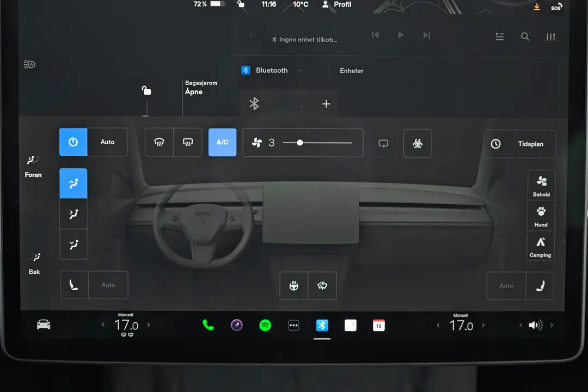Turn on the rear window defroster
The height and width of the screenshot is (392, 588).
click(x=187, y=142)
